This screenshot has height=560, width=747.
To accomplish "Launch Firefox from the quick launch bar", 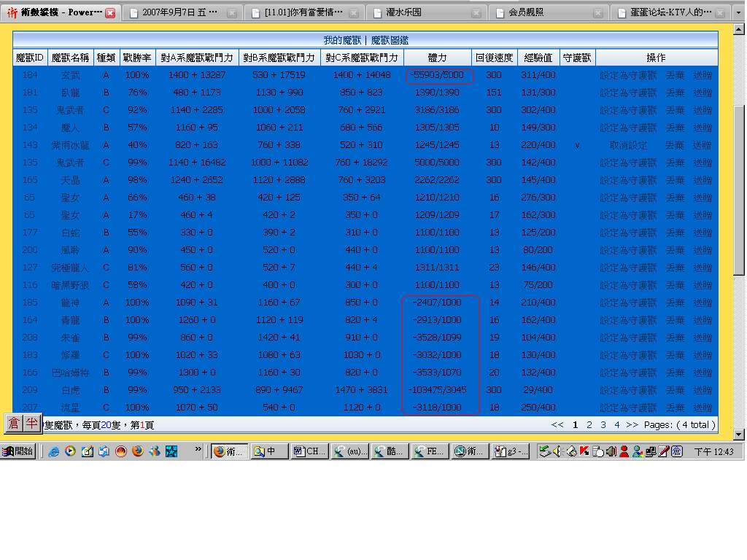I will point(137,451).
